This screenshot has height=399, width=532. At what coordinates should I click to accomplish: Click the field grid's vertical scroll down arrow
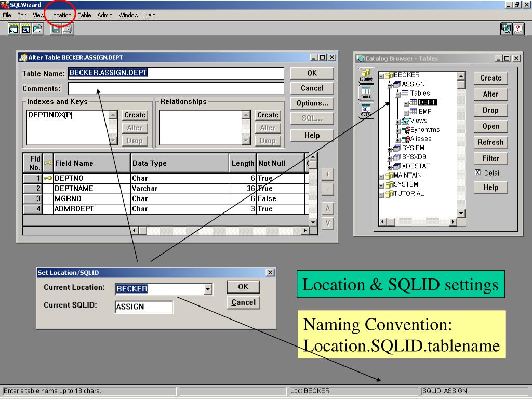coord(313,222)
